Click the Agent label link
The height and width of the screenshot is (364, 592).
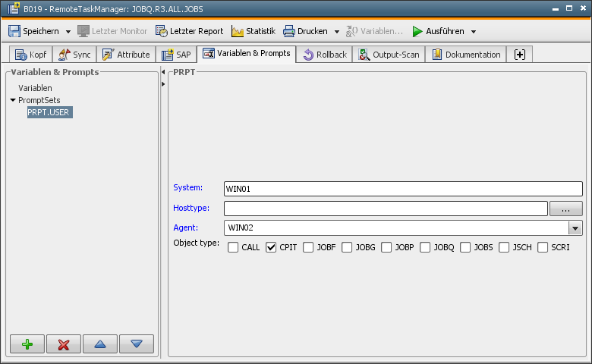point(185,227)
